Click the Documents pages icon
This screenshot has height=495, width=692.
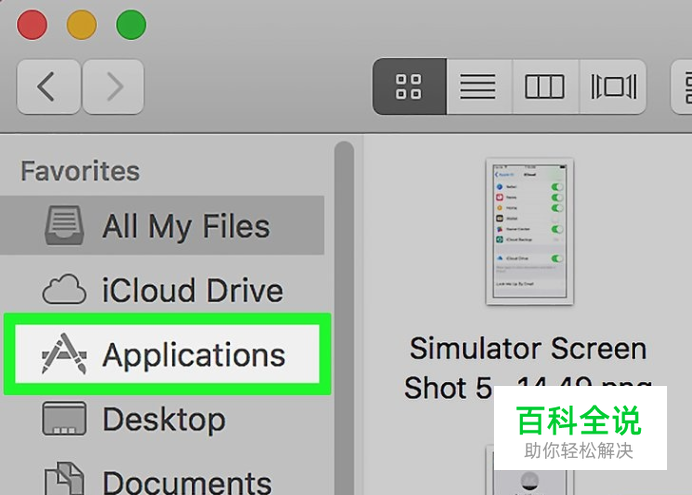(x=64, y=478)
